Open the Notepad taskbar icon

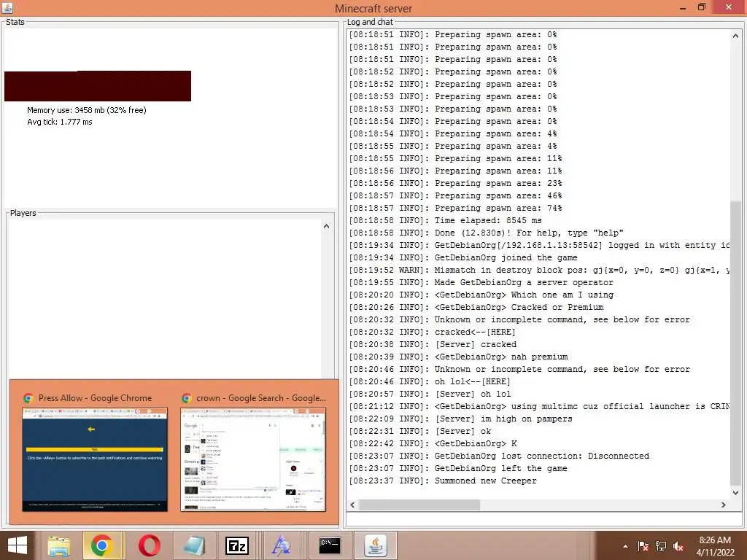pyautogui.click(x=193, y=545)
